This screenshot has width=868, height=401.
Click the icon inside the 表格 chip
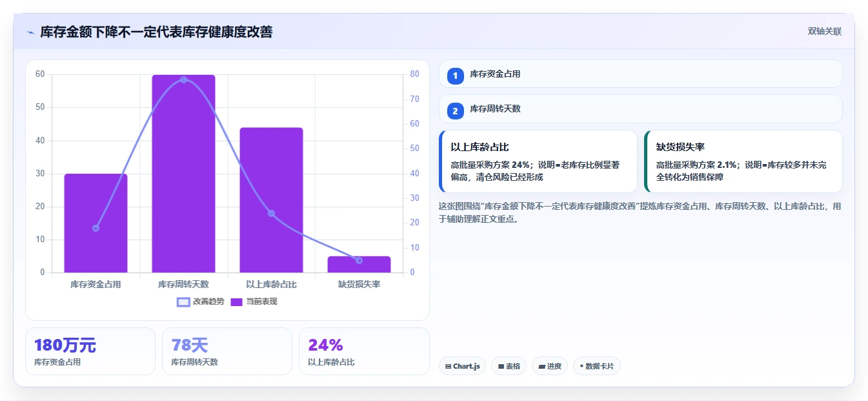tap(500, 366)
